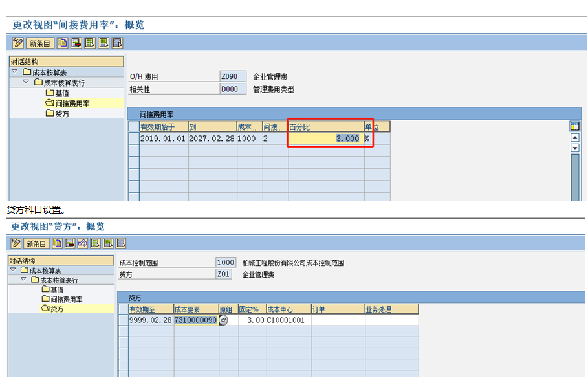Image resolution: width=588 pixels, height=378 pixels.
Task: Click 新条目 button in 贷方 view
Action: pos(36,243)
